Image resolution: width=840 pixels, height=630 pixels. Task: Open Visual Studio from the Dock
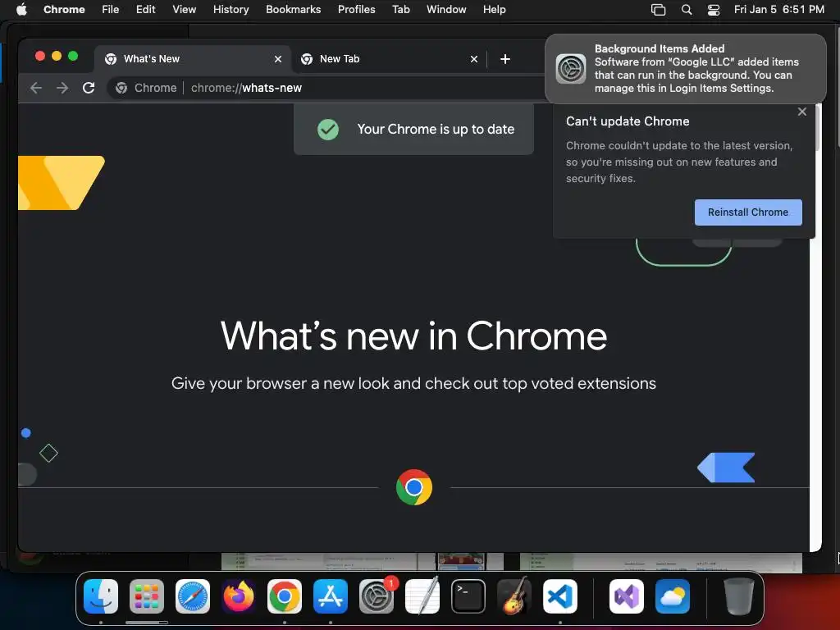pos(627,596)
